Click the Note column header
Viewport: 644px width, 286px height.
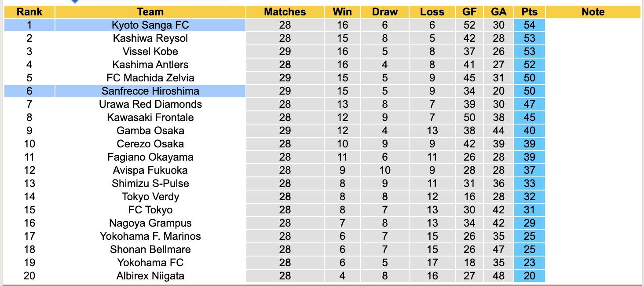tap(593, 12)
